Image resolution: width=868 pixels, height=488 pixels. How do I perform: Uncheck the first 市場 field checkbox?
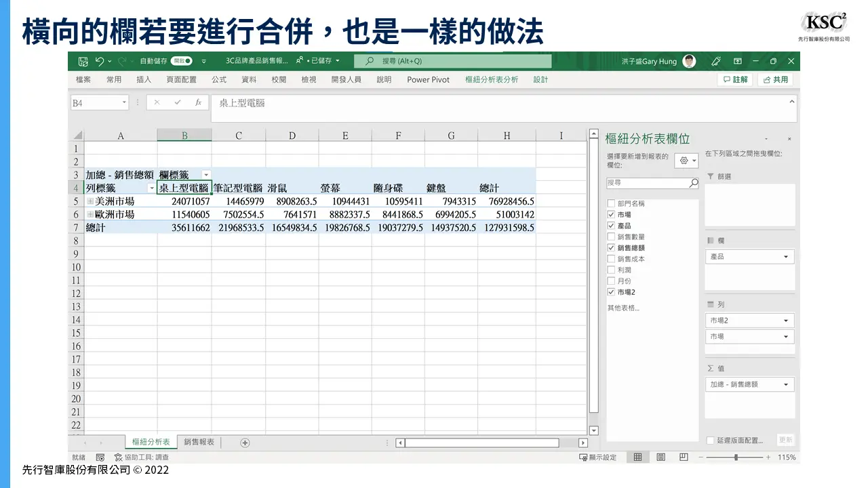pyautogui.click(x=612, y=214)
